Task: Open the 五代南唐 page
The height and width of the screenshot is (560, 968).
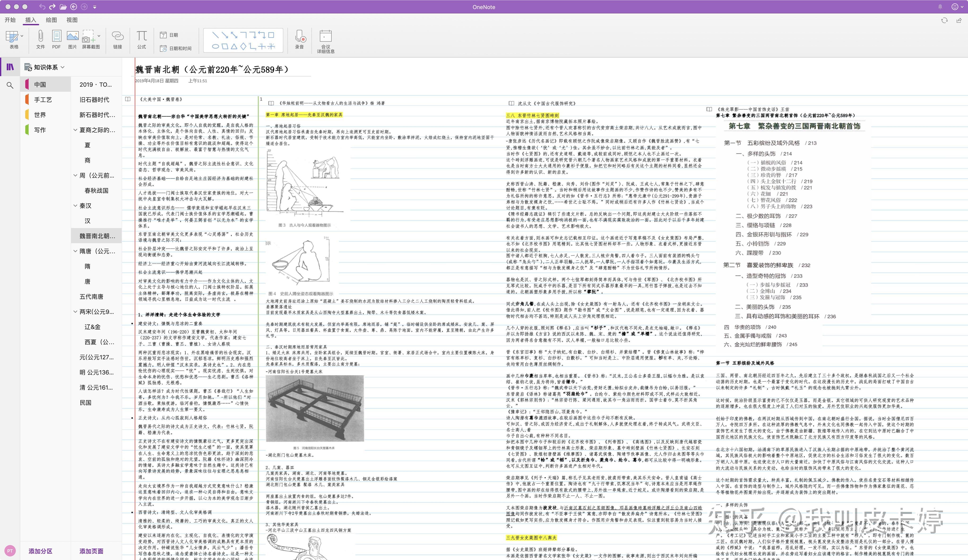Action: tap(96, 297)
